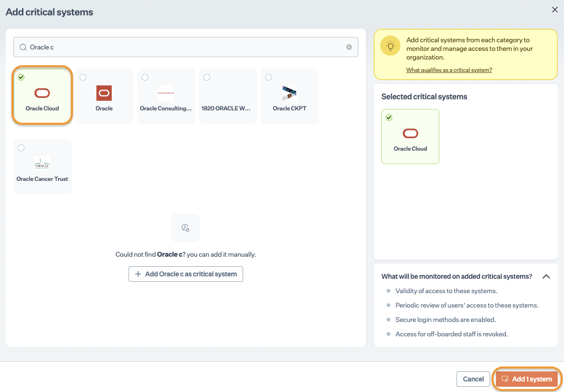The height and width of the screenshot is (392, 564).
Task: Click the search magnifier icon
Action: pos(23,47)
